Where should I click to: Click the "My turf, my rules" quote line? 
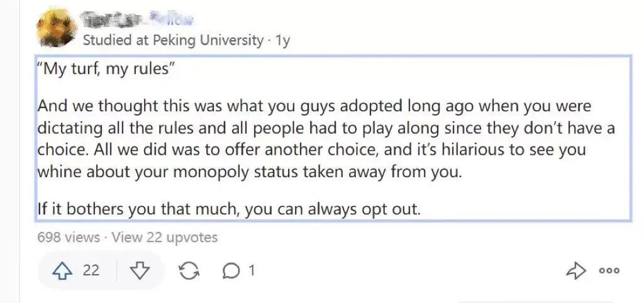click(105, 69)
